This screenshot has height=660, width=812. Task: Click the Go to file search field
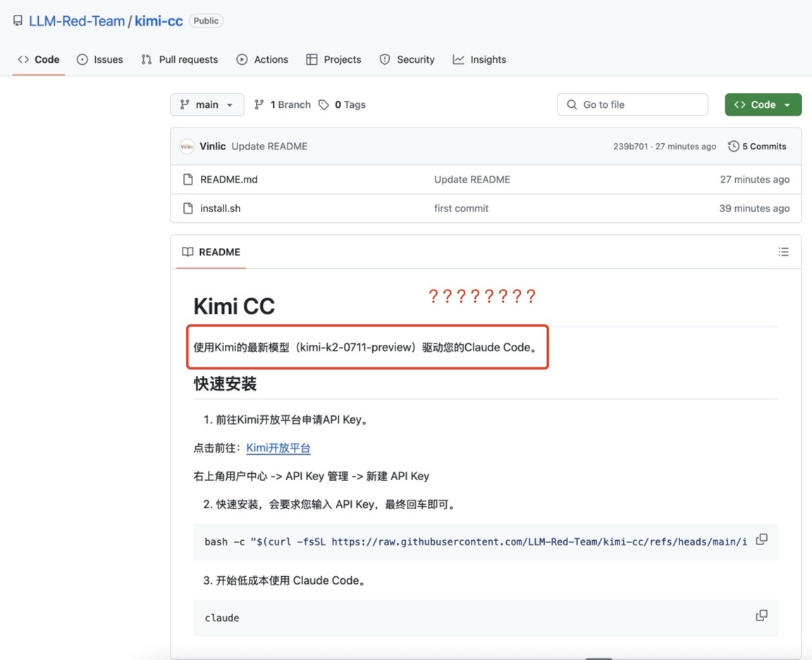632,104
